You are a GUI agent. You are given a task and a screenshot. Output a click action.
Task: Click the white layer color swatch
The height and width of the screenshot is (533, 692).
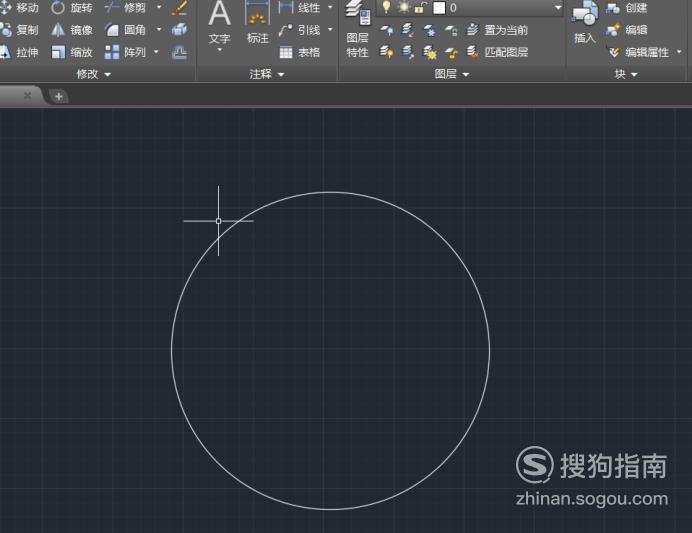[x=439, y=8]
